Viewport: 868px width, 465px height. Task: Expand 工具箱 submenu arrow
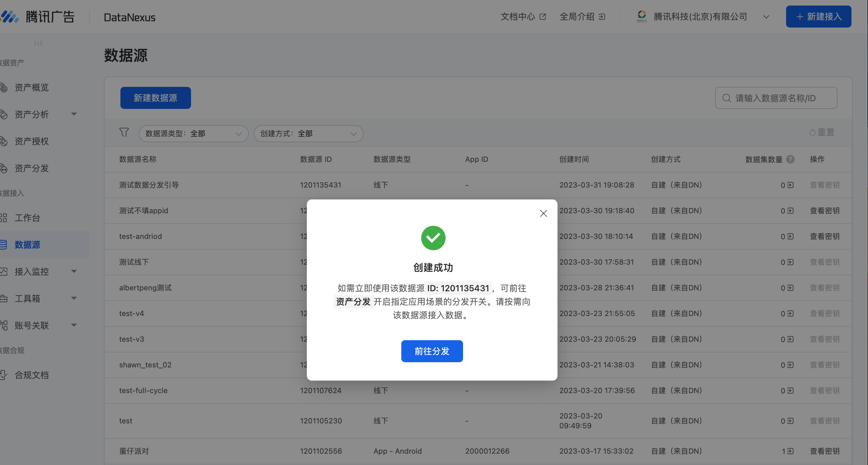74,298
